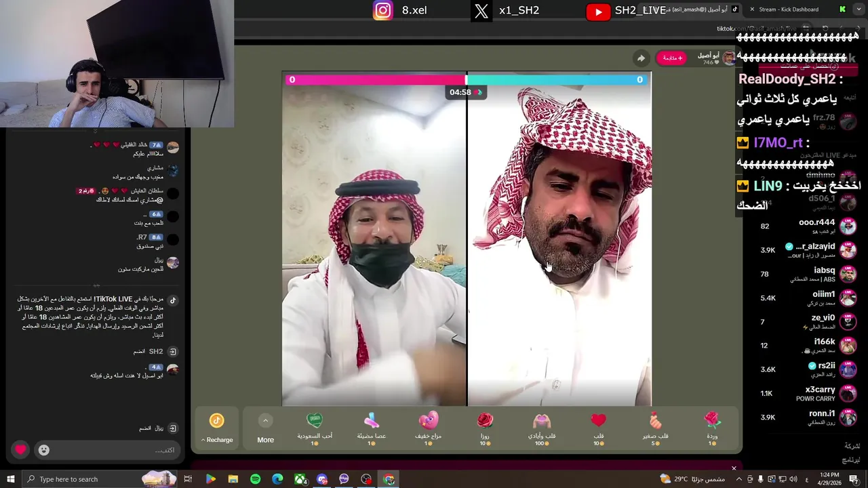Open ronn.i1 live suggestion
868x488 pixels.
coord(807,417)
